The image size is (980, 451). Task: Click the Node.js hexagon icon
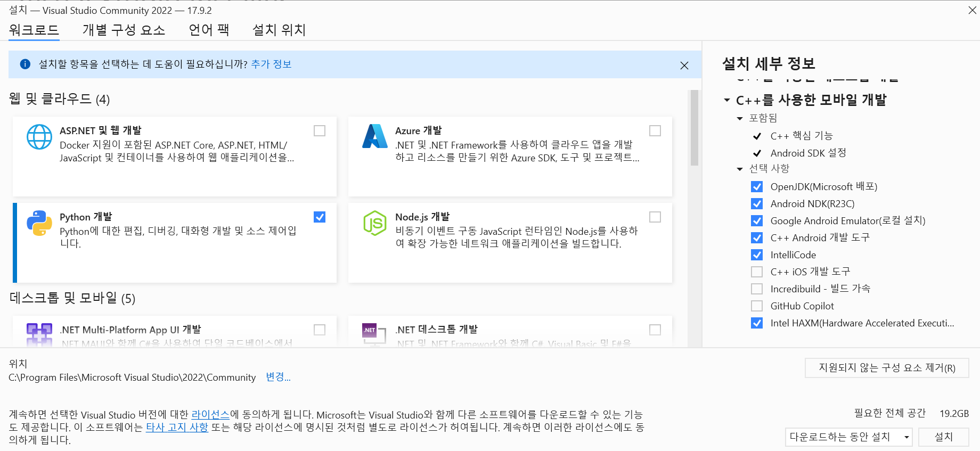(x=375, y=223)
